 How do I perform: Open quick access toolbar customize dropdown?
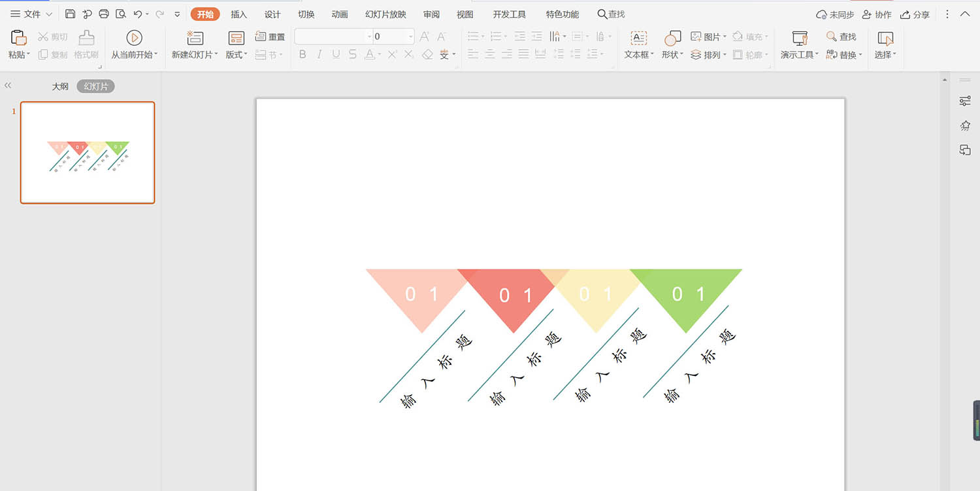tap(177, 14)
